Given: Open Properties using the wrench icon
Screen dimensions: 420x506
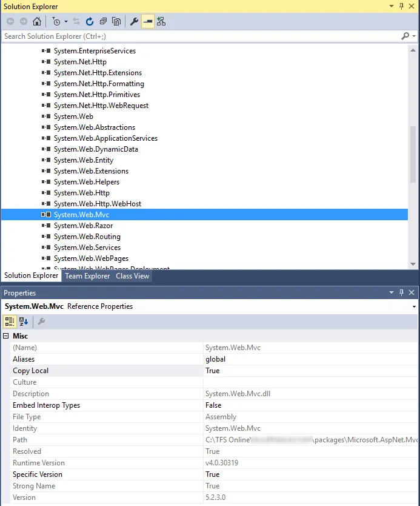Looking at the screenshot, I should [134, 21].
